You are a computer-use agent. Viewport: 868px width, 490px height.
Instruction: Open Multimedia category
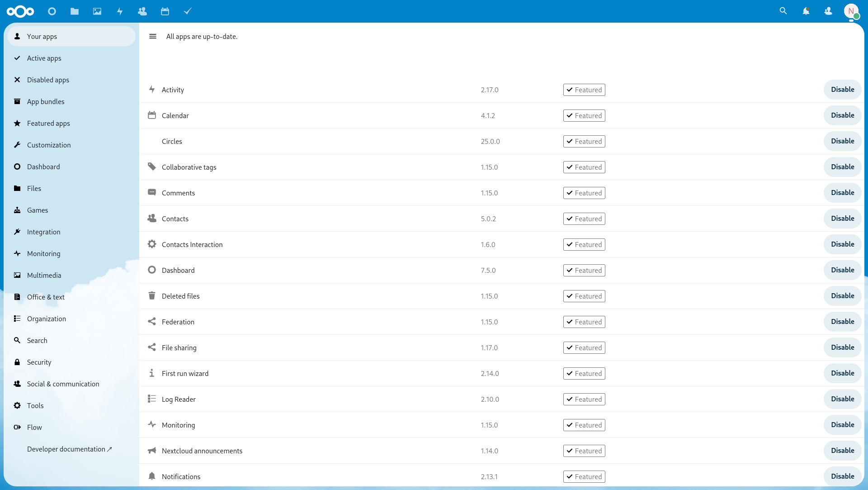[x=71, y=275]
